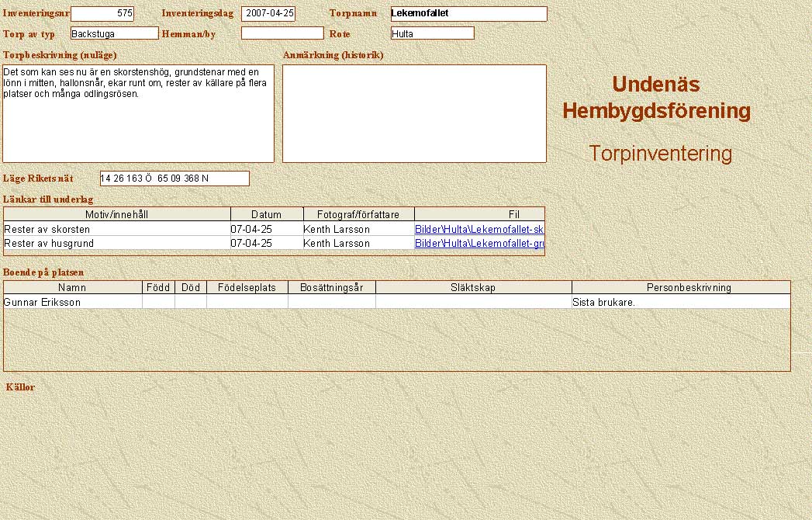Click the Inventeringsdag date field
812x520 pixels.
tap(268, 14)
